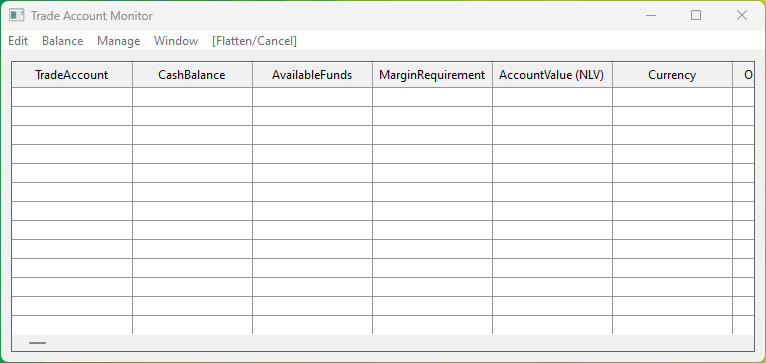Click the AvailableFunds column header

tap(312, 75)
